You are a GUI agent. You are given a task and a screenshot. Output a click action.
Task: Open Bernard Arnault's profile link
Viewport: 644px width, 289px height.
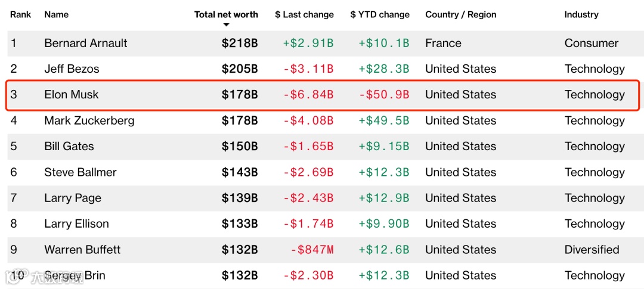click(x=86, y=43)
